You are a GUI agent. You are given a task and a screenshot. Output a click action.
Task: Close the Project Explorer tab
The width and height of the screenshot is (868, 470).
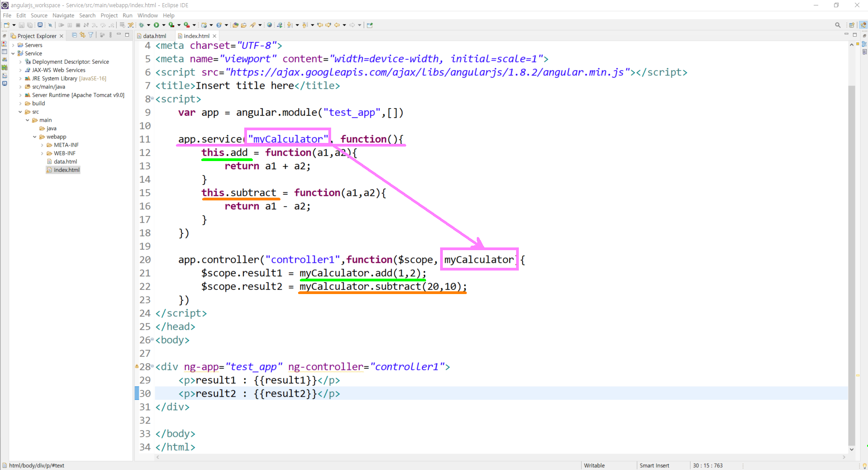tap(62, 36)
